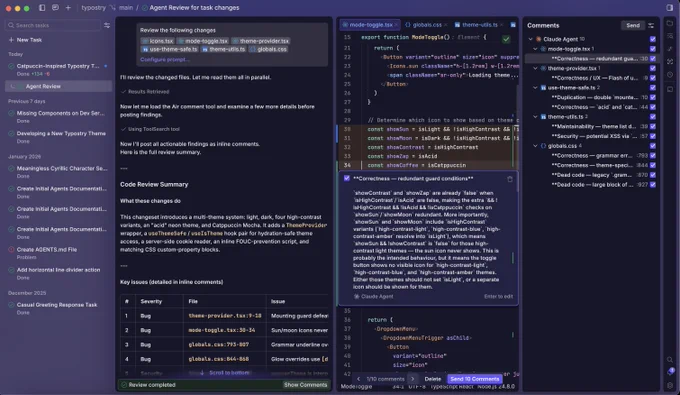Go to previous comment arrow
The height and width of the screenshot is (395, 680).
pyautogui.click(x=359, y=379)
